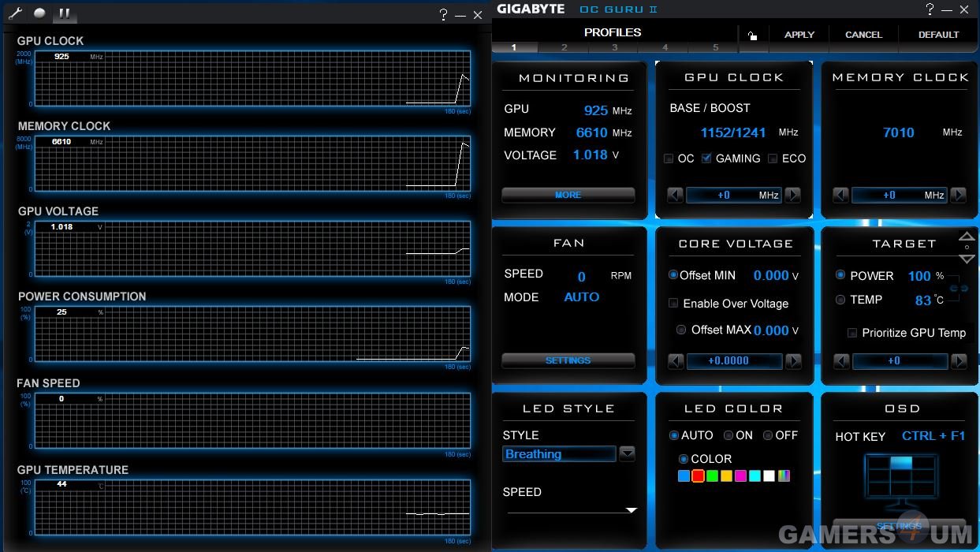Viewport: 980px width, 552px height.
Task: Decrease target value with left arrow
Action: (x=841, y=361)
